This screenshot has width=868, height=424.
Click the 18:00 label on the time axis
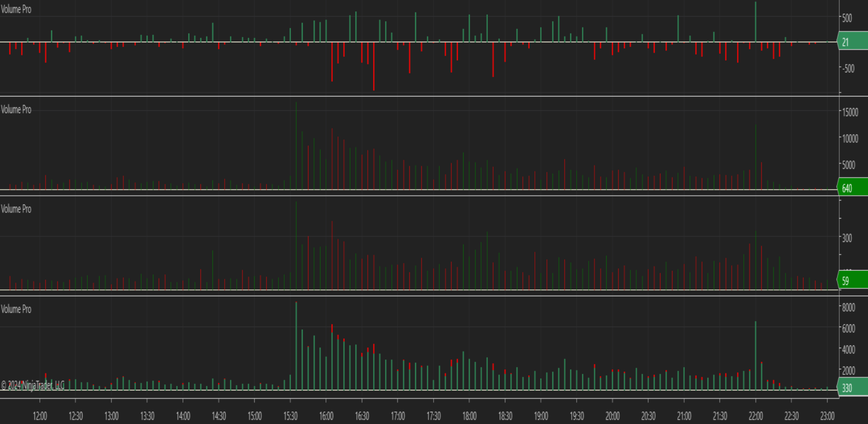pos(471,415)
